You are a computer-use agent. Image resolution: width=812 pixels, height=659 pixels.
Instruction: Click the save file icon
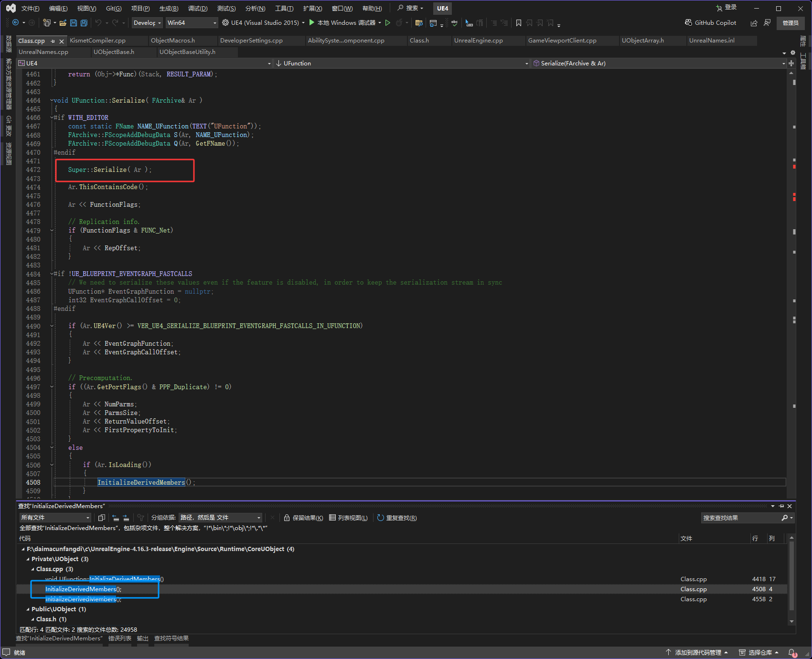[74, 22]
